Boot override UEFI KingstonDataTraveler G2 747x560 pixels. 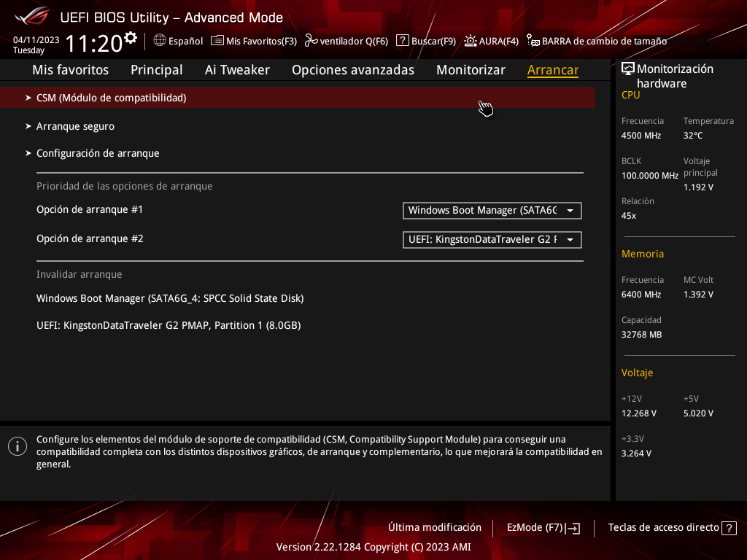coord(169,326)
